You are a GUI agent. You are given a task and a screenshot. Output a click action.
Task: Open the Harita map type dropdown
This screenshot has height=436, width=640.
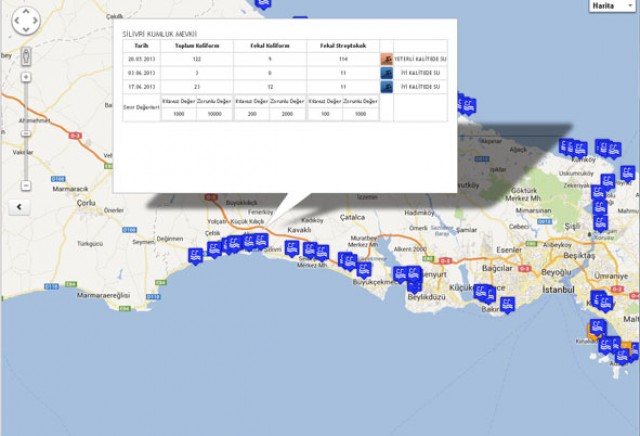click(x=612, y=6)
